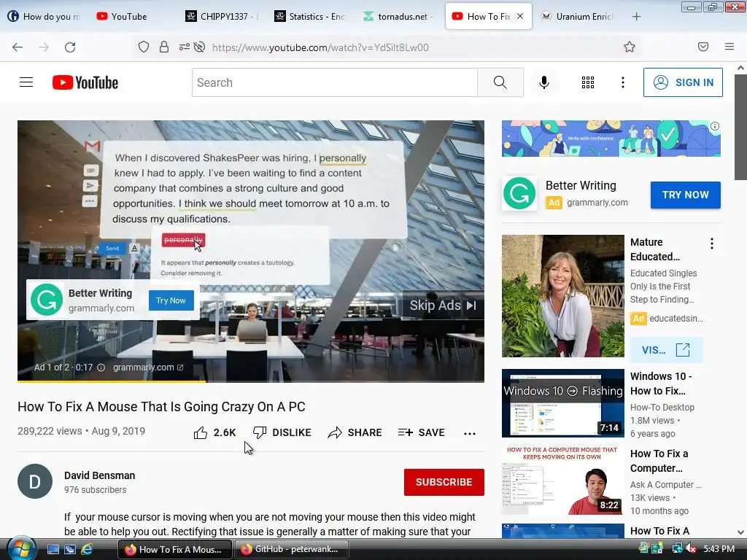Viewport: 747px width, 560px height.
Task: Click David Bensman channel avatar
Action: coord(35,481)
